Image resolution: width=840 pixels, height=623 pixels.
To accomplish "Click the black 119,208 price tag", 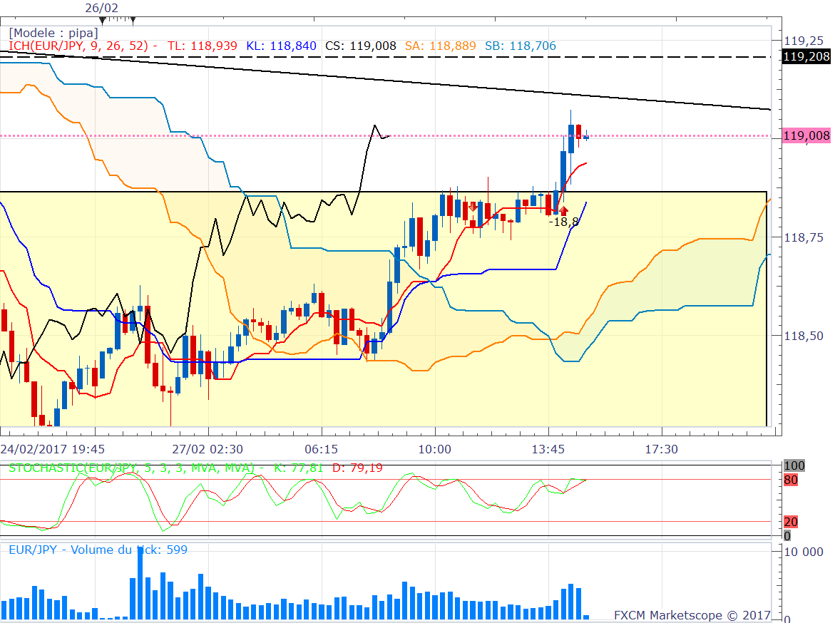I will tap(806, 56).
